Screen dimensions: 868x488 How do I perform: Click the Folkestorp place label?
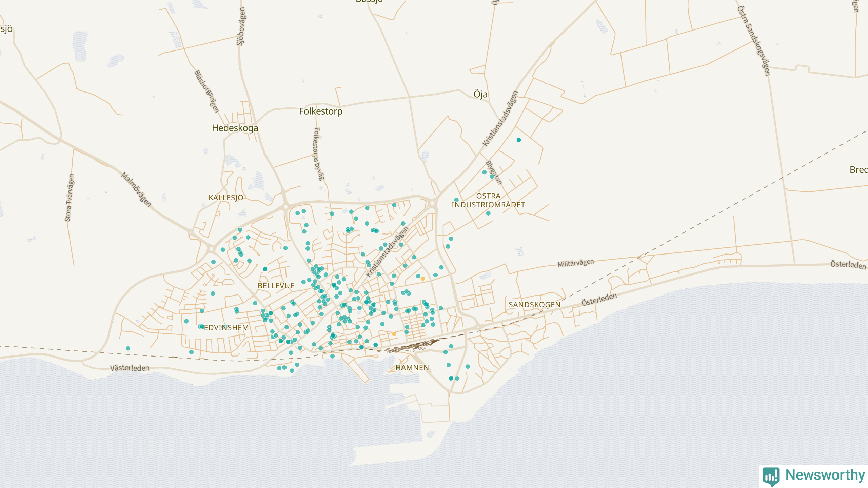pyautogui.click(x=320, y=111)
